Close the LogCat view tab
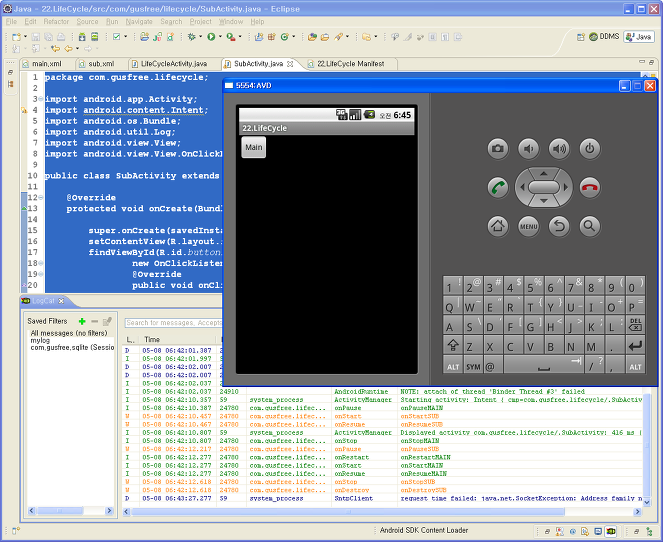The height and width of the screenshot is (542, 663). [61, 301]
